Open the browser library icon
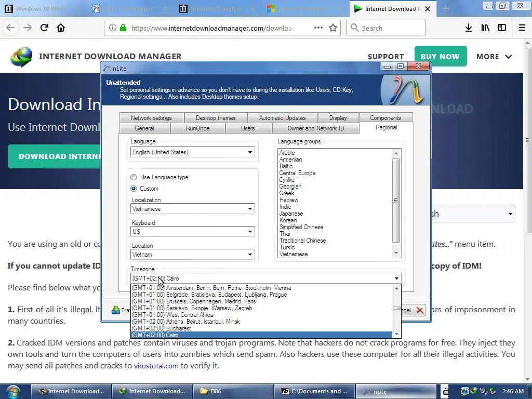532x399 pixels. 485,28
